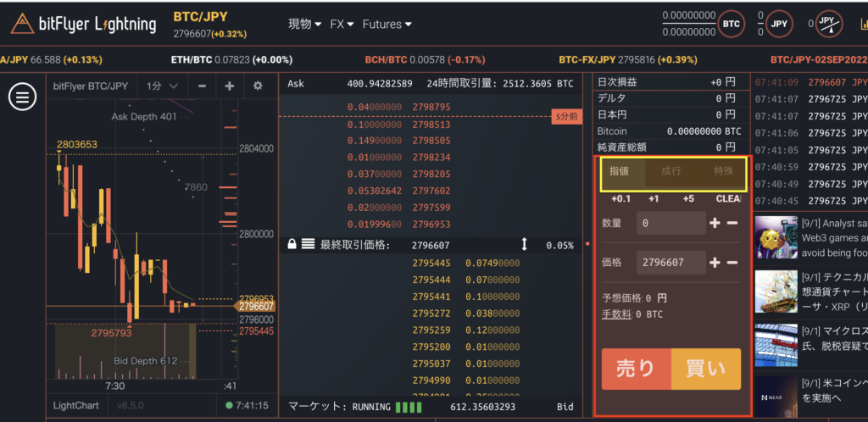868x422 pixels.
Task: Zoom out chart with minus icon
Action: click(202, 86)
